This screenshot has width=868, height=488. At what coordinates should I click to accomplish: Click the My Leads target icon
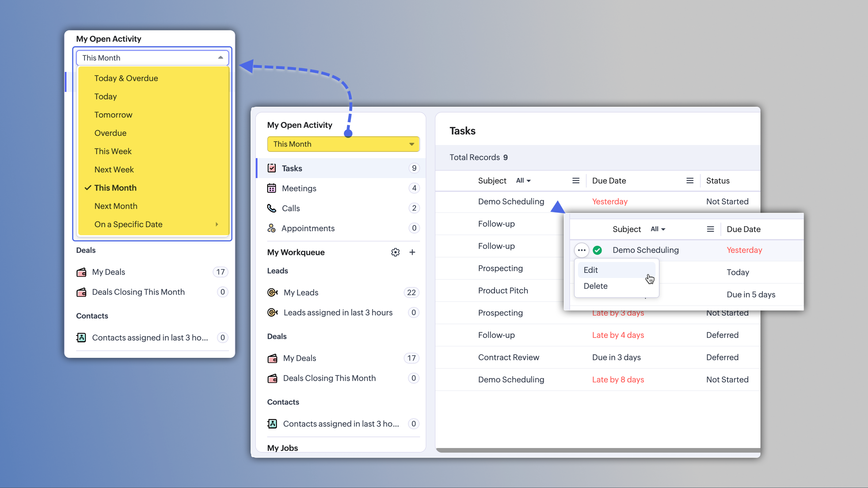point(272,292)
